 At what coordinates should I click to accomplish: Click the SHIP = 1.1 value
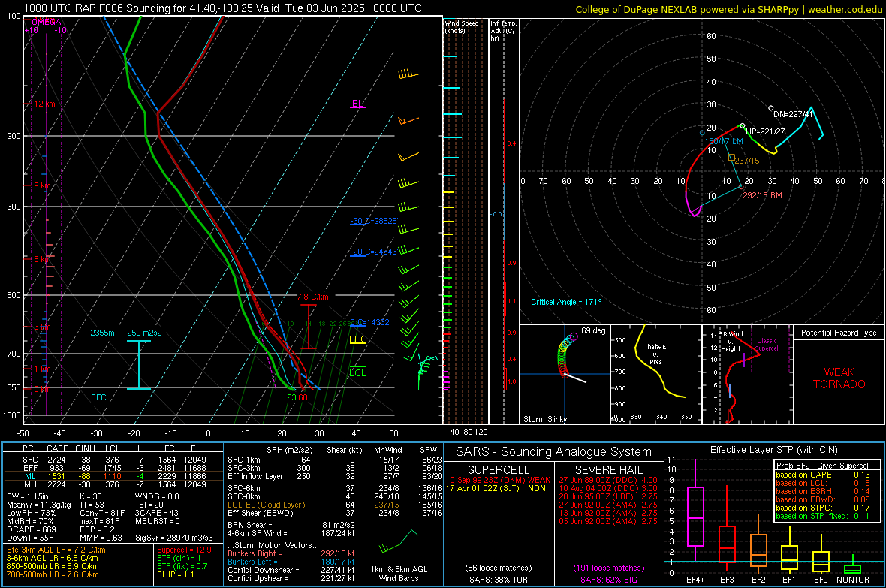176,574
